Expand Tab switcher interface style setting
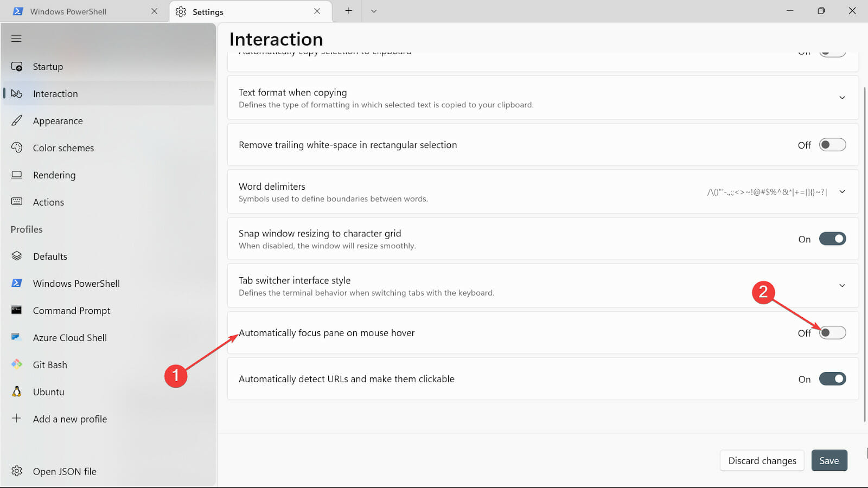Viewport: 868px width, 488px height. [x=843, y=285]
